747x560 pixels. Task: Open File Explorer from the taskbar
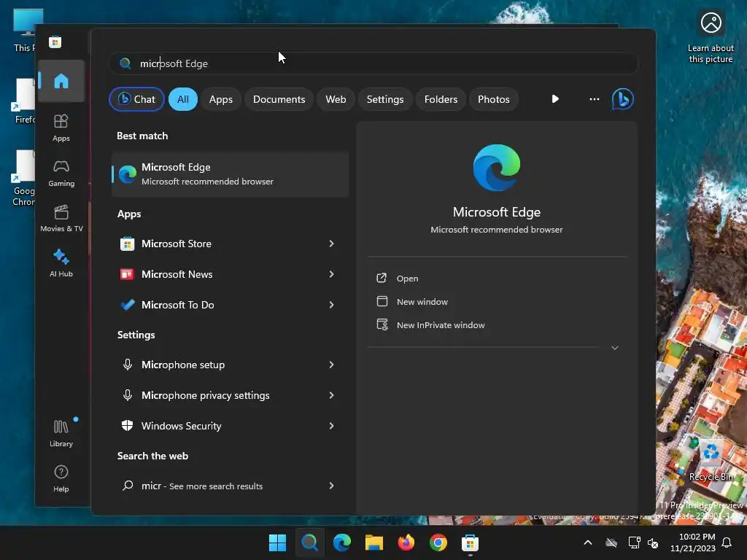tap(374, 542)
